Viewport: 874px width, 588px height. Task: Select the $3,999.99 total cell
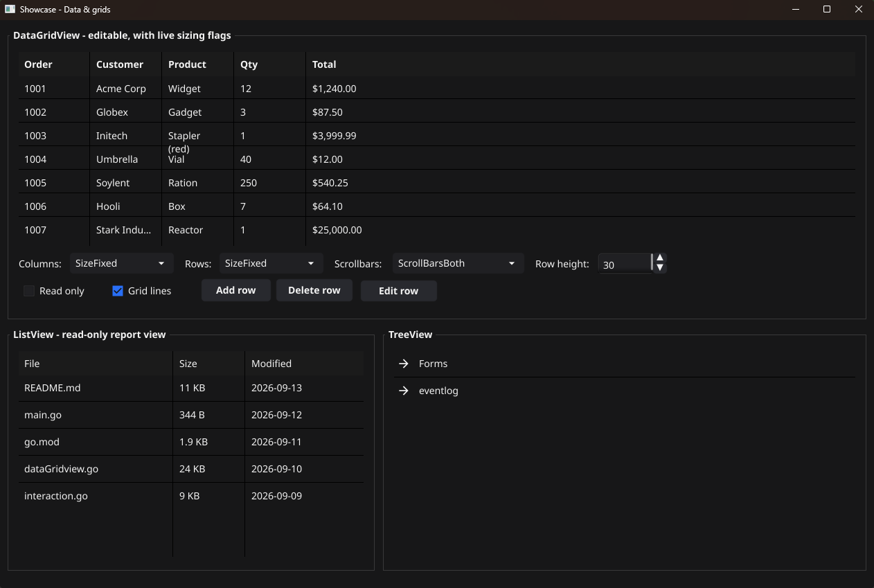(x=580, y=136)
